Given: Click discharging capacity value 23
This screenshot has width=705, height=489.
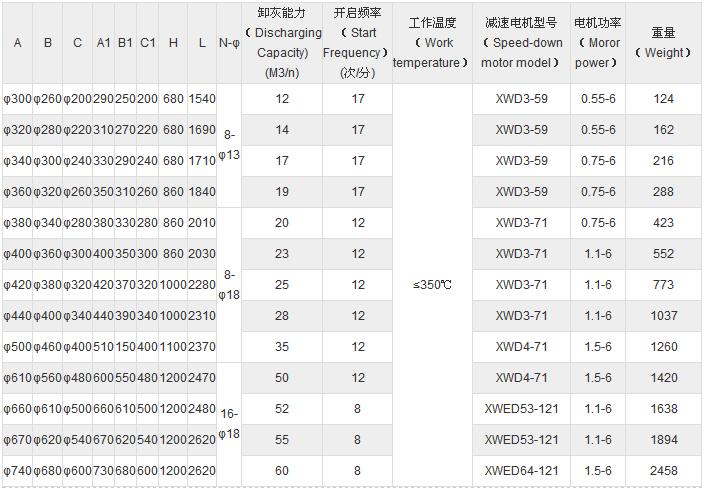Looking at the screenshot, I should 282,254.
